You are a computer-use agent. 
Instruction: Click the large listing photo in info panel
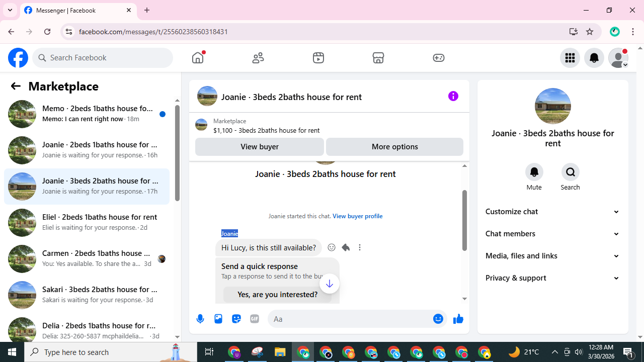pos(552,106)
